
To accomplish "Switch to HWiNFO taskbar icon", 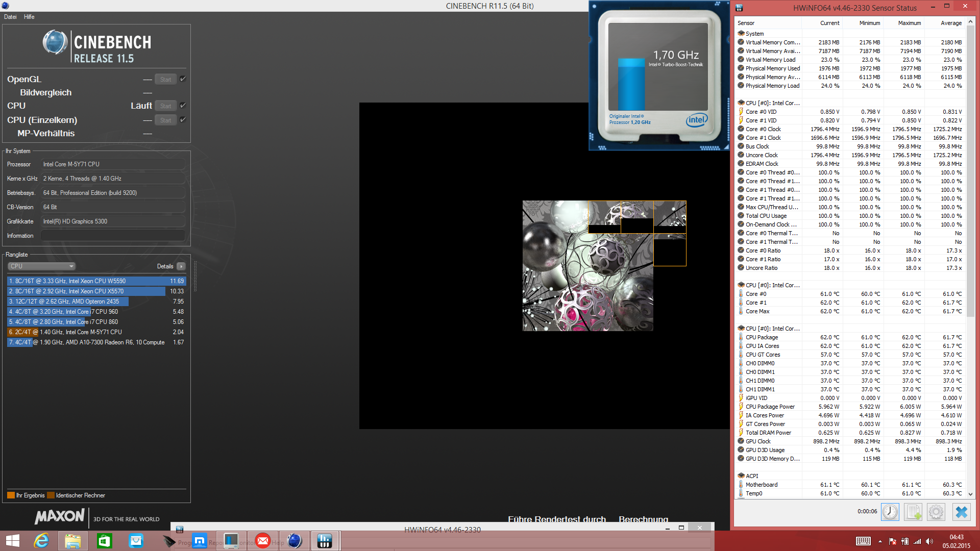I will click(x=325, y=541).
